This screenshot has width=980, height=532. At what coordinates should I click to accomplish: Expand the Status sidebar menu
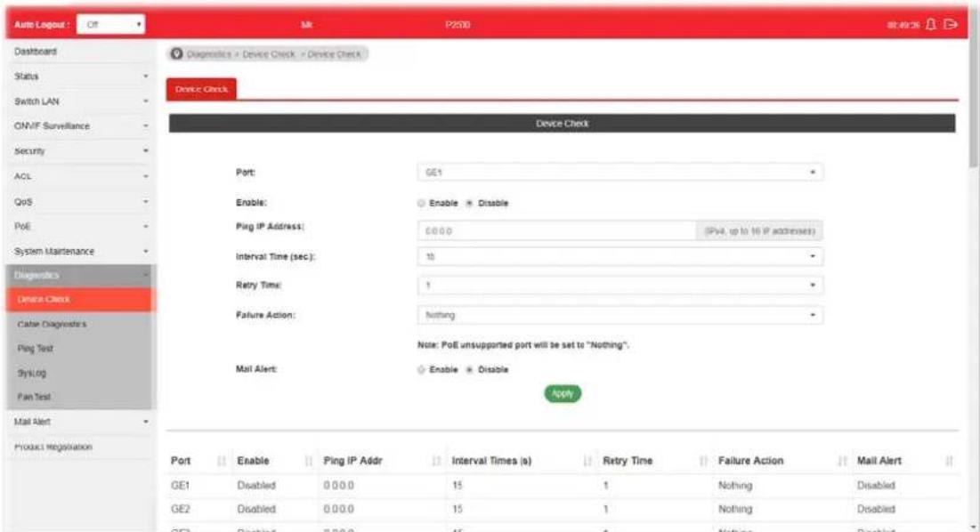point(80,77)
